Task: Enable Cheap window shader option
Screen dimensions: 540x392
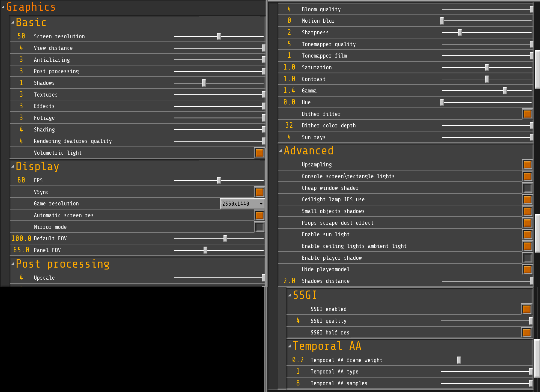Action: pos(527,188)
